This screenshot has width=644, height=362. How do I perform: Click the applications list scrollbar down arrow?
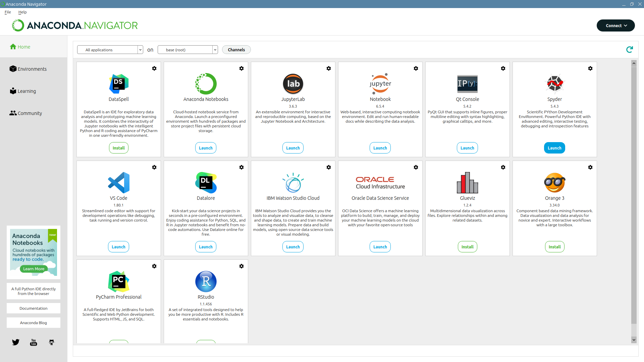point(634,340)
